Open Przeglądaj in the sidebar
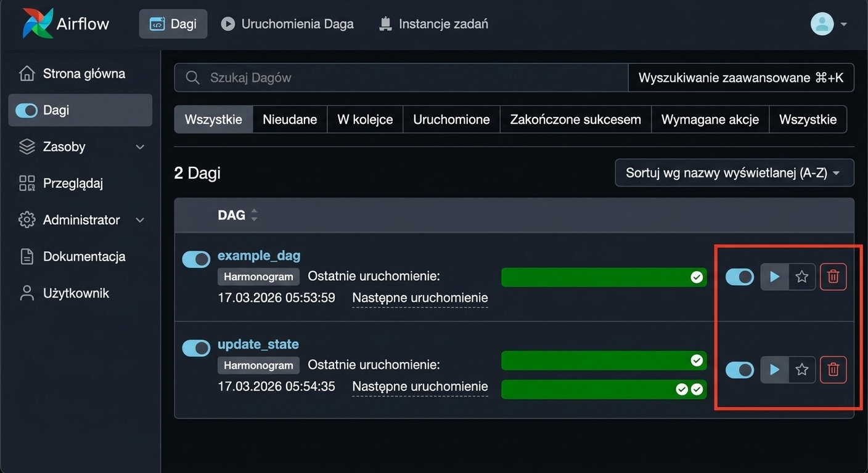Viewport: 868px width, 473px height. point(80,183)
